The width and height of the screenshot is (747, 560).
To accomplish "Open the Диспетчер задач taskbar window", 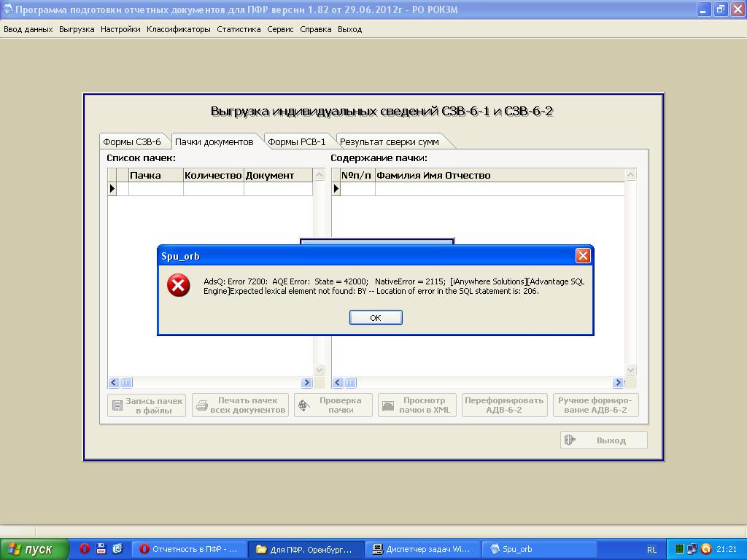I will tap(421, 549).
